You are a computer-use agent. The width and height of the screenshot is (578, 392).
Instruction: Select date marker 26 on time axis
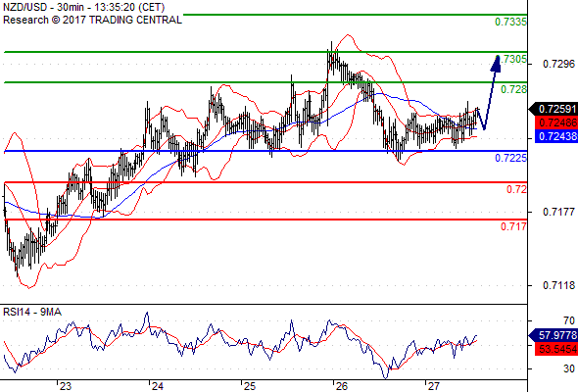(342, 386)
